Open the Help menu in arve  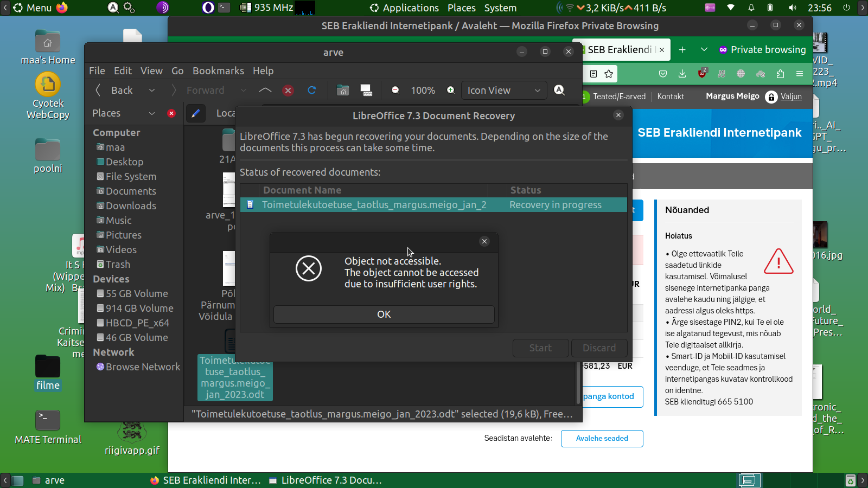263,71
